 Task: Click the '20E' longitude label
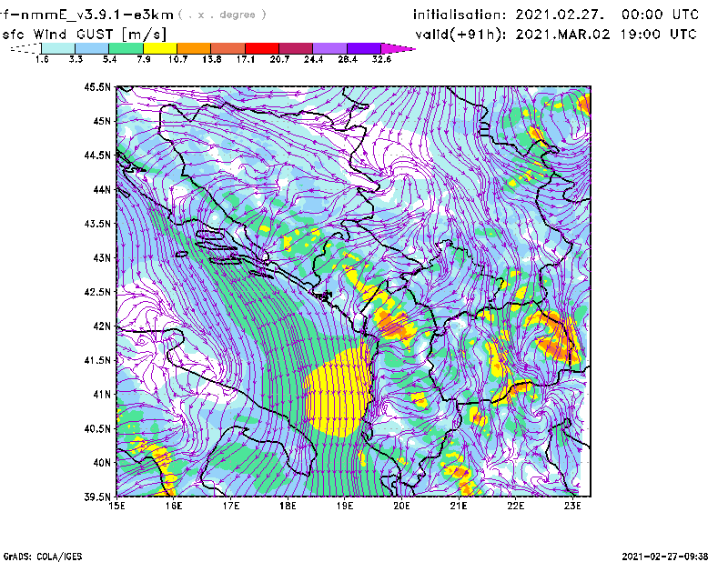(401, 506)
